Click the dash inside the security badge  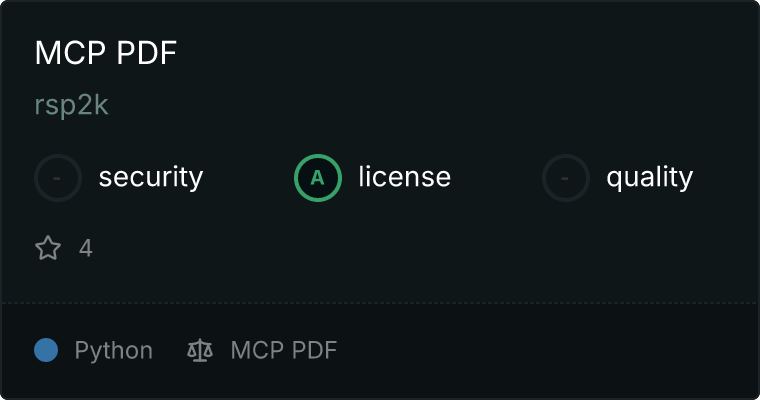(x=57, y=178)
